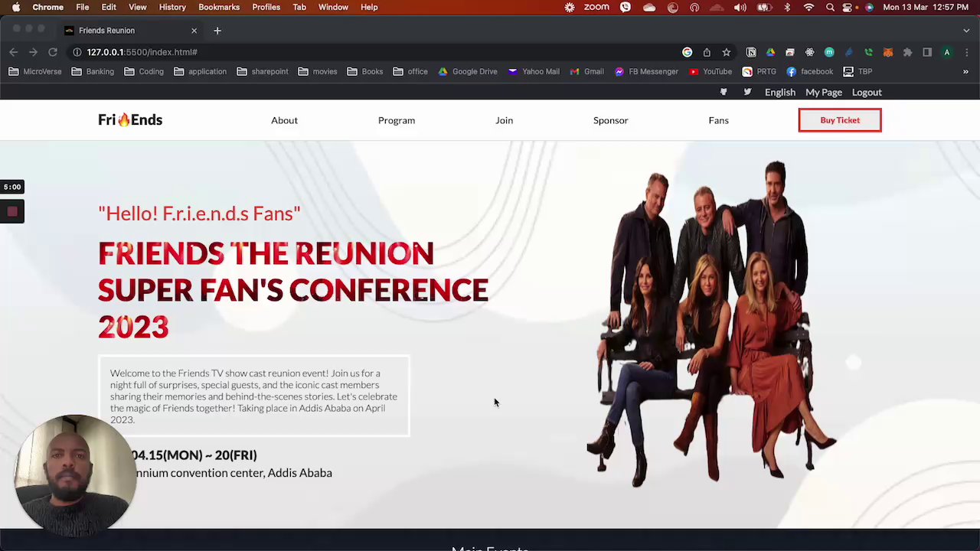Open the teal "m" extension icon
This screenshot has width=980, height=551.
point(829,52)
